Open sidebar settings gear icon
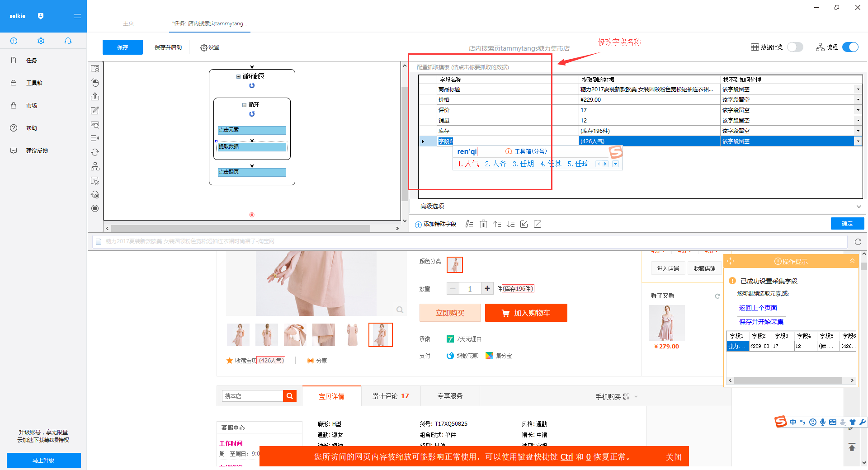Screen dimensions: 868x470 [x=41, y=41]
